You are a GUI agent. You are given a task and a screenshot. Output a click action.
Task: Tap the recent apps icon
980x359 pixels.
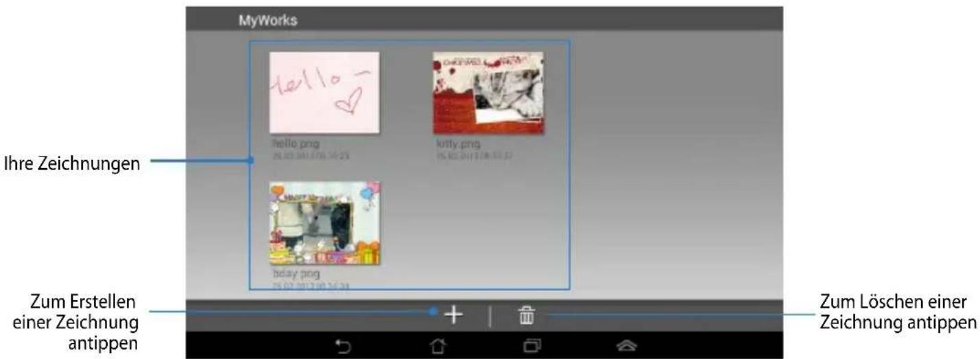[531, 347]
